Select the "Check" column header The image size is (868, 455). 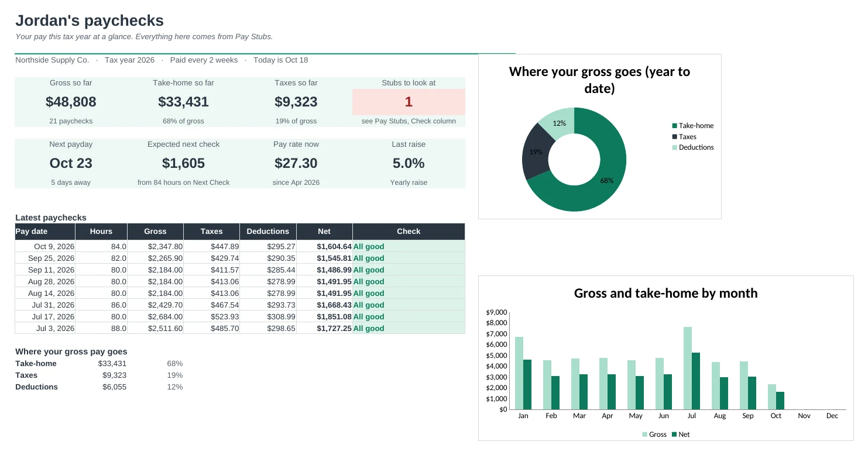point(409,232)
